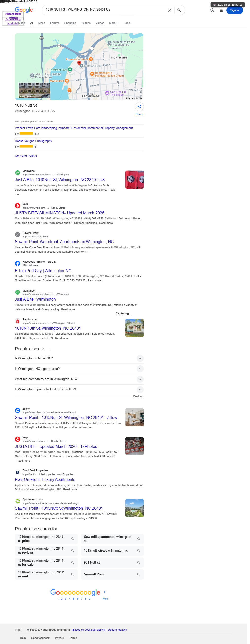Switch to the Maps tab

pos(42,23)
